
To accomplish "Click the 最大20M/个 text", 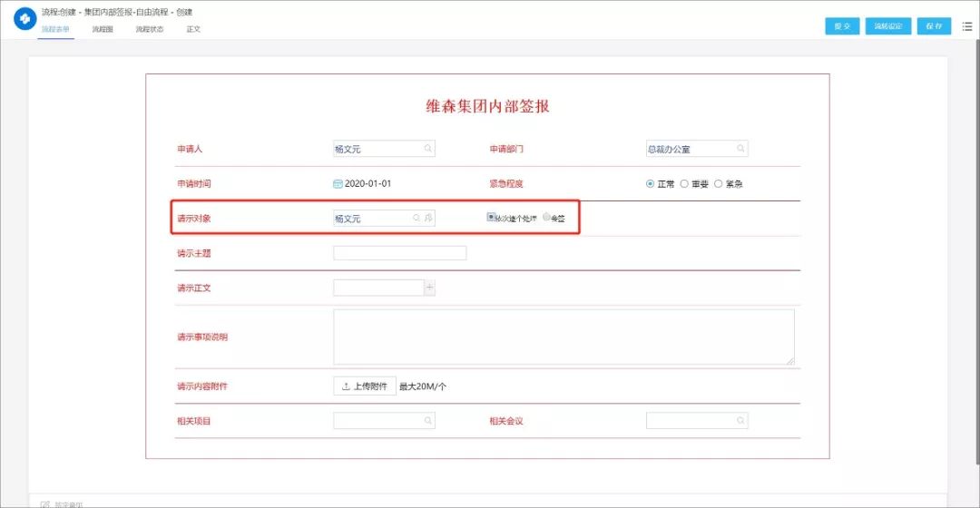I will 423,386.
